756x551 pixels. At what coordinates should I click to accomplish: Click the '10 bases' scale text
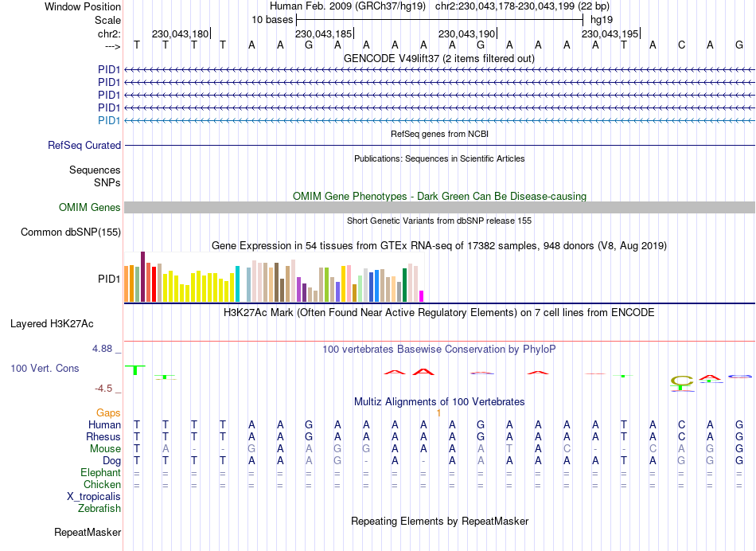(x=272, y=20)
